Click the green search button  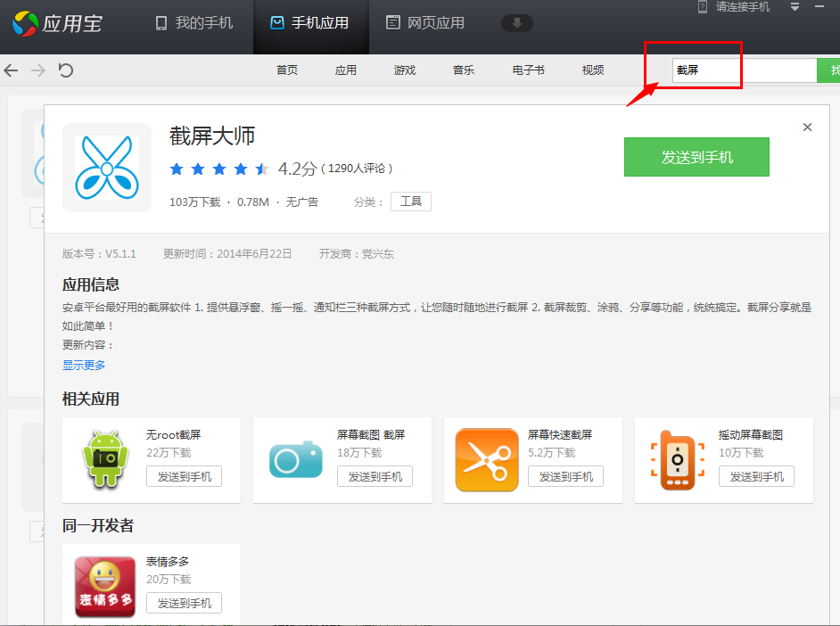pyautogui.click(x=828, y=70)
